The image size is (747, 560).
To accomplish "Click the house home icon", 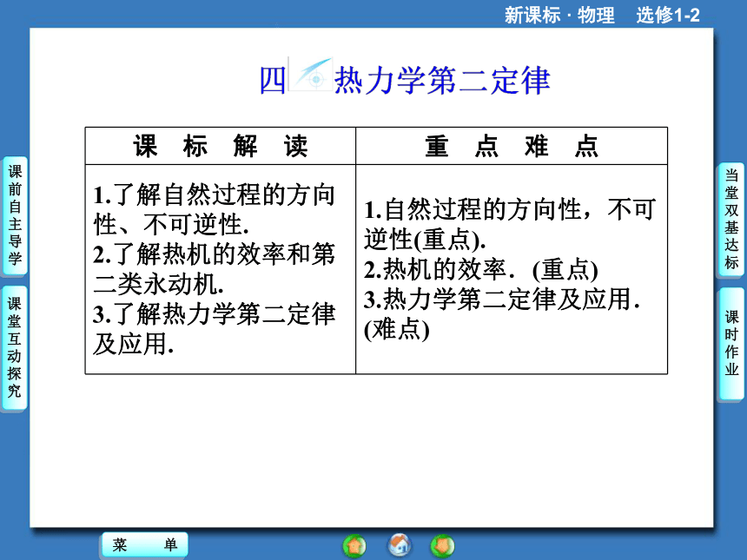I will coord(400,545).
